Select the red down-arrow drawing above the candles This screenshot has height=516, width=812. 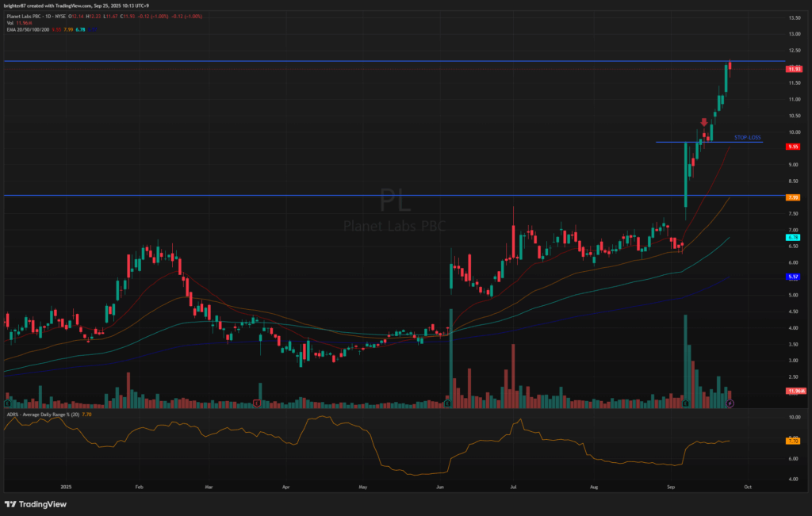pyautogui.click(x=704, y=123)
